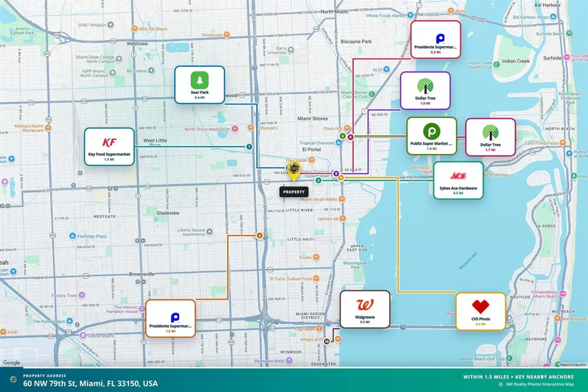Viewport: 588px width, 392px height.
Task: Click the BBQ Rib Shack restaurant pin
Action: pos(134,28)
